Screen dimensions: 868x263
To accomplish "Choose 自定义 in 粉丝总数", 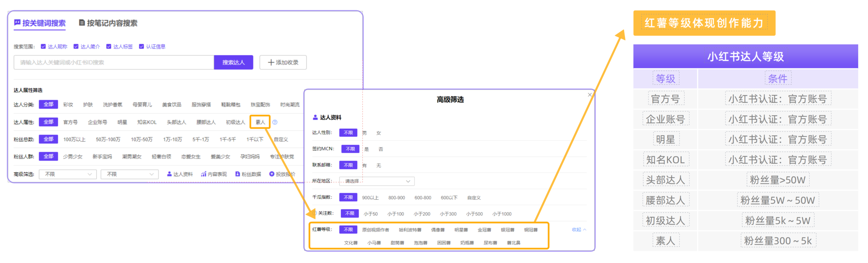I will click(281, 140).
